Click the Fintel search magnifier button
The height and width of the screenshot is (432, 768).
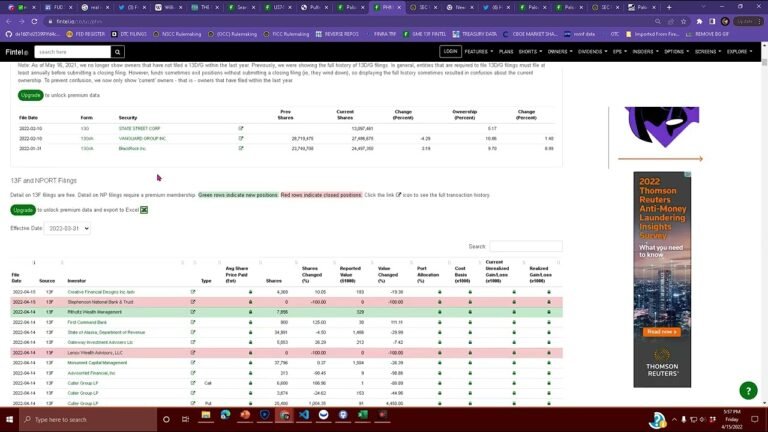[118, 52]
